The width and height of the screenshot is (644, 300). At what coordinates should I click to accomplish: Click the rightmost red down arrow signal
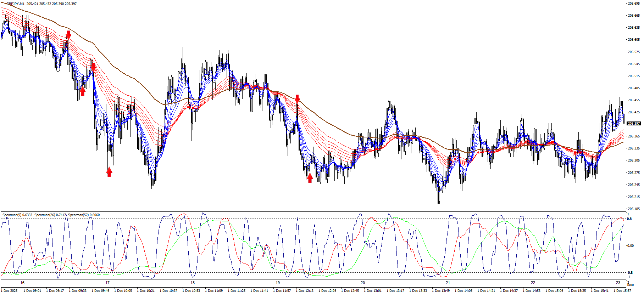coord(297,99)
